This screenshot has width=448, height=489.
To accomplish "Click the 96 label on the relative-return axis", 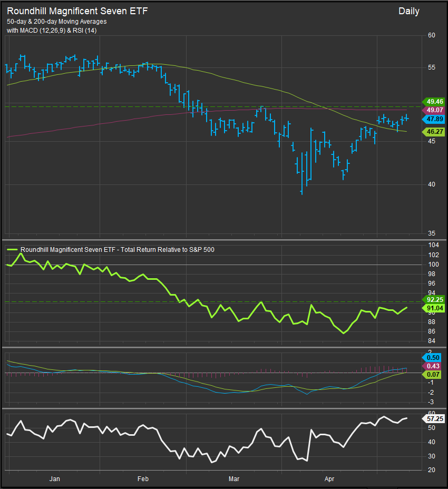I will [432, 283].
